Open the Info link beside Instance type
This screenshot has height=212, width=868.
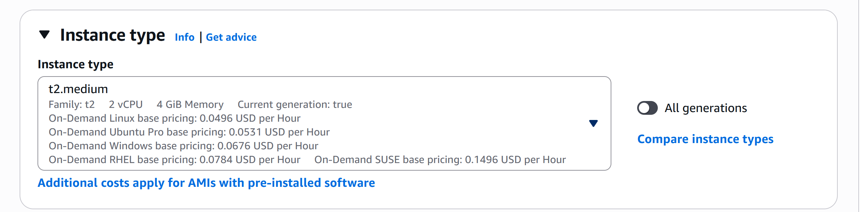[x=184, y=37]
